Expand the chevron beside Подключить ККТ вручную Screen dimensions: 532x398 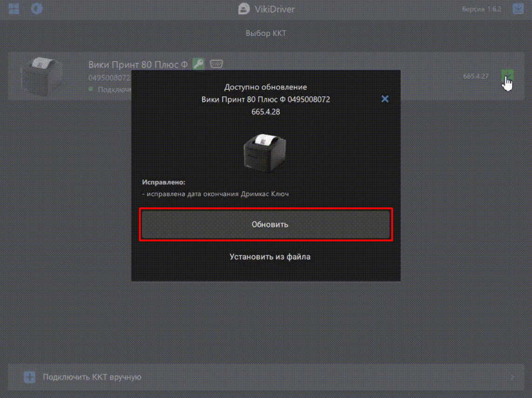click(x=512, y=377)
